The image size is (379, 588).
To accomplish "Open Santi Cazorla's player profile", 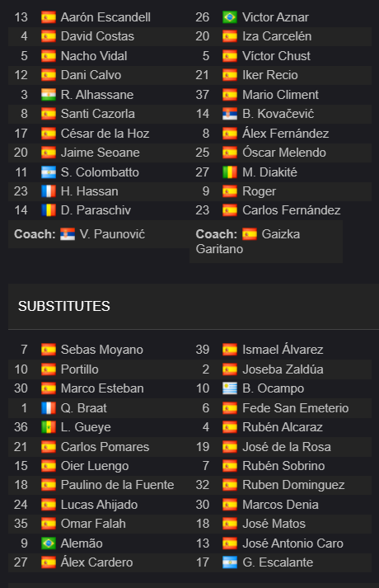I will 98,114.
